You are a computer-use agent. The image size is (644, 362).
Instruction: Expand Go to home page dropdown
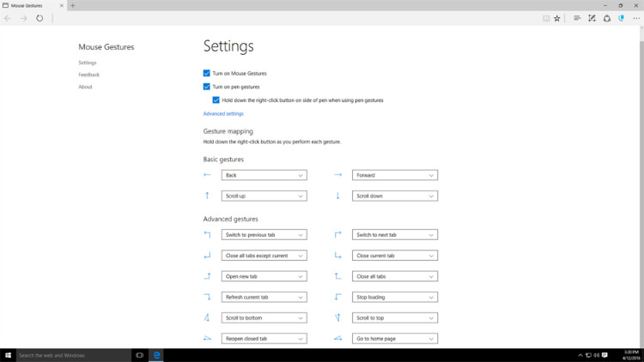[395, 339]
